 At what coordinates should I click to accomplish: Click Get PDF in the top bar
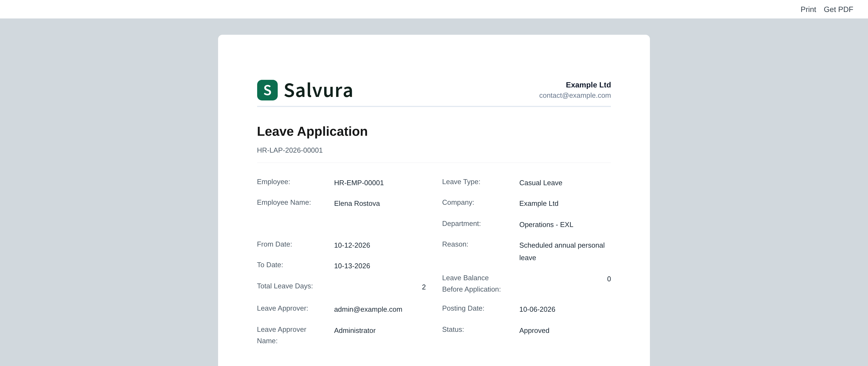coord(838,10)
